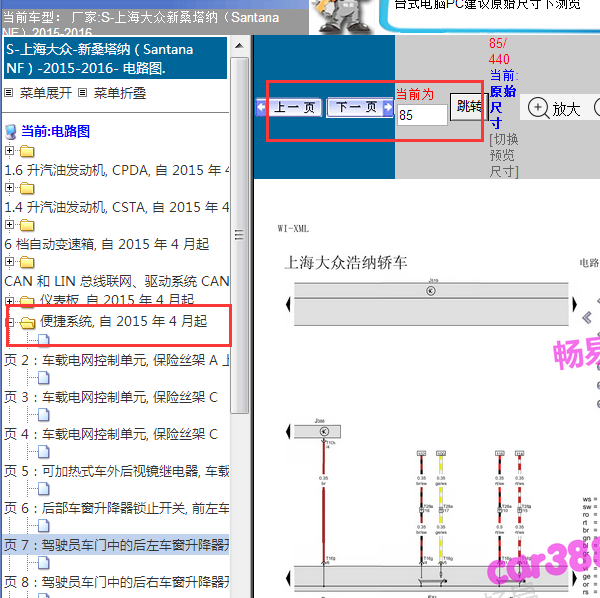Open CAN 和 LIN 总线联网 tree entry

point(117,281)
